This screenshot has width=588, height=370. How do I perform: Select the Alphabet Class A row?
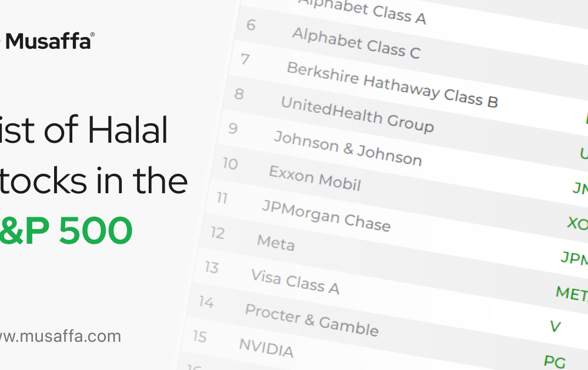pos(362,11)
